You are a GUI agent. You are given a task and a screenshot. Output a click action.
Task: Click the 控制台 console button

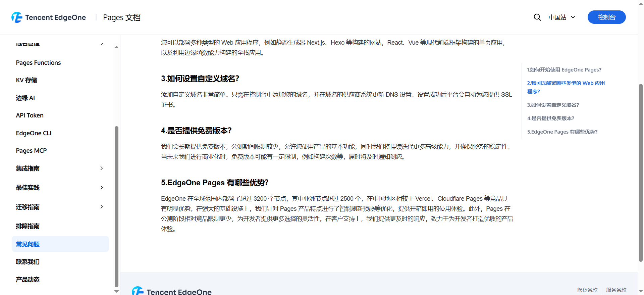point(606,17)
